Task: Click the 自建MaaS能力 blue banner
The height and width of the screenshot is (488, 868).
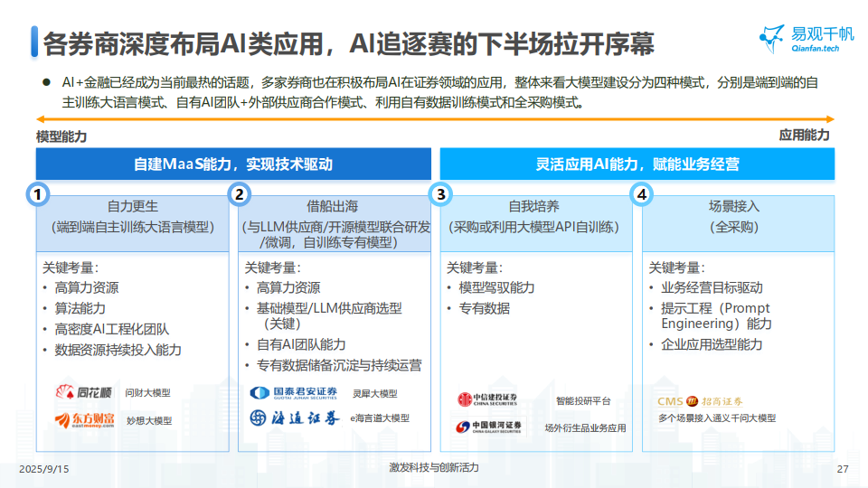Action: [x=233, y=164]
